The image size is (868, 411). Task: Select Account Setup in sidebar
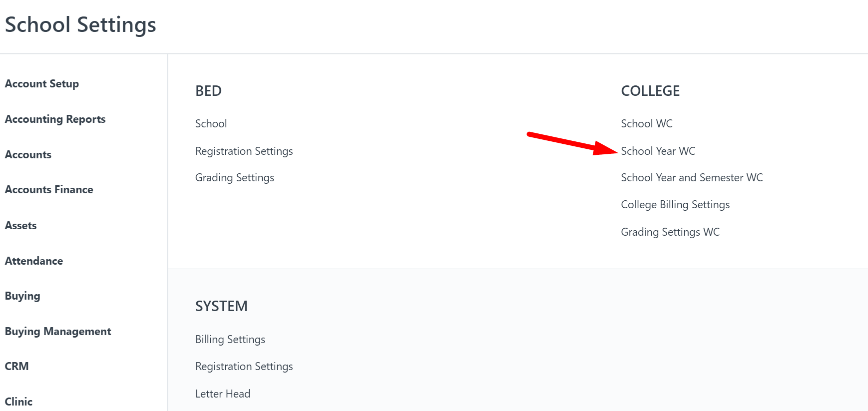42,84
